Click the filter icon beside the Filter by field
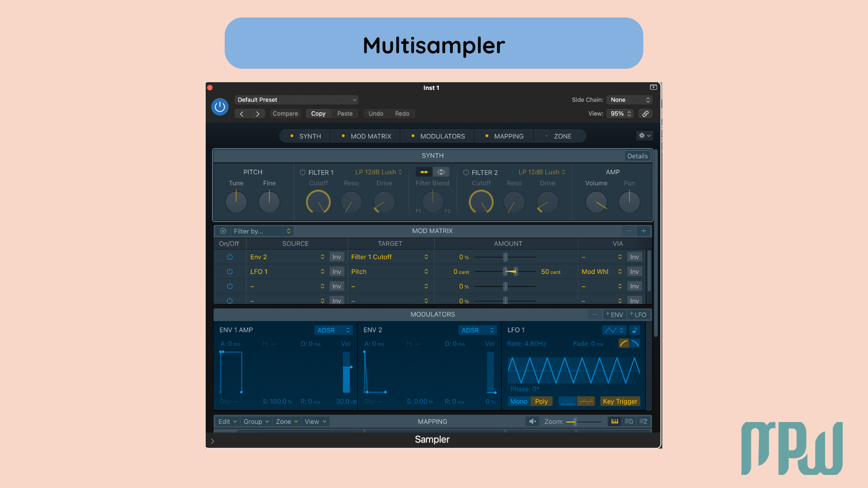The image size is (868, 488). (x=223, y=230)
